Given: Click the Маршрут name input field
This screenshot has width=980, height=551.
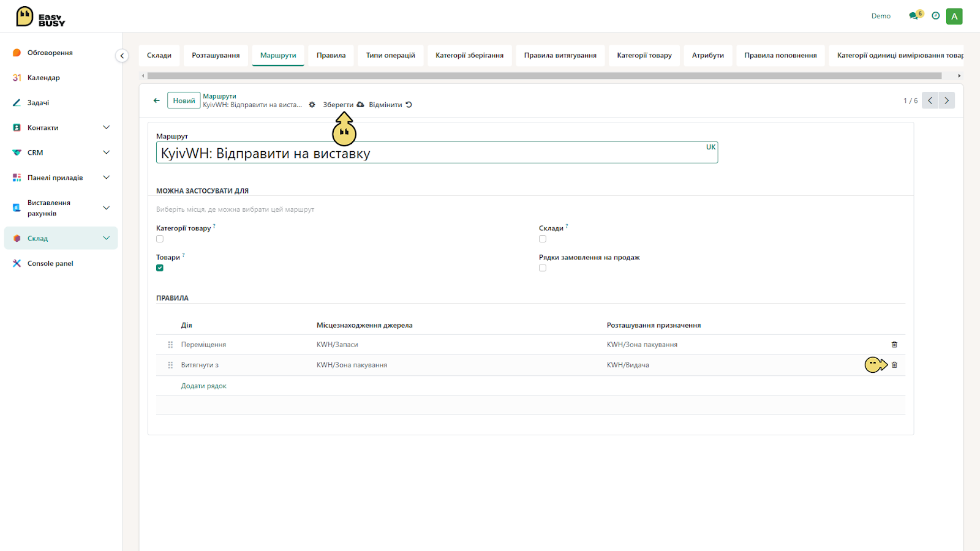Looking at the screenshot, I should click(437, 152).
